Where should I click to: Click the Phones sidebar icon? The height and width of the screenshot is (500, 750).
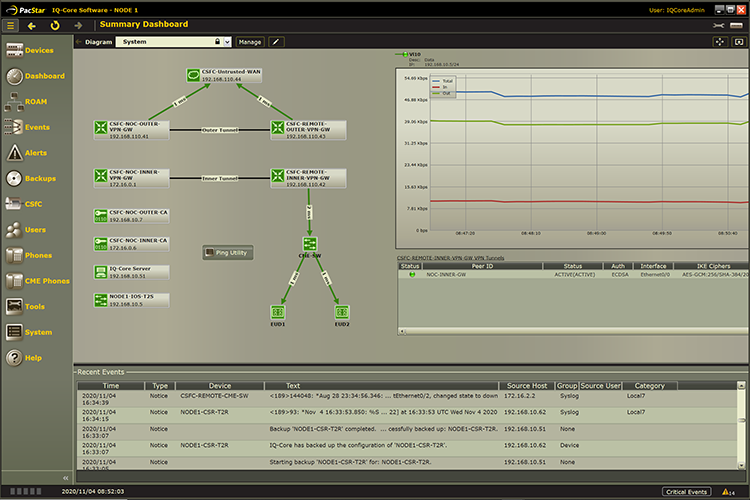pyautogui.click(x=14, y=256)
